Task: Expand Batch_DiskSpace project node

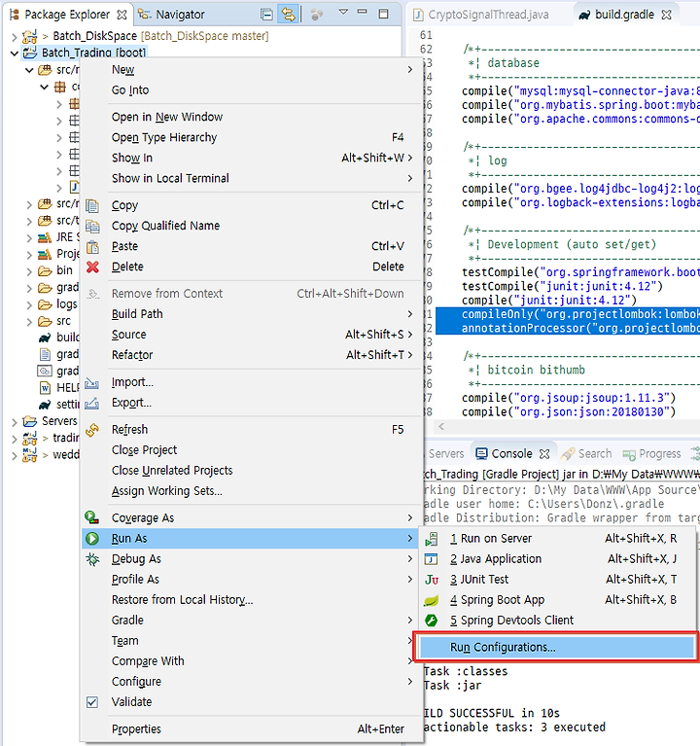Action: [15, 36]
